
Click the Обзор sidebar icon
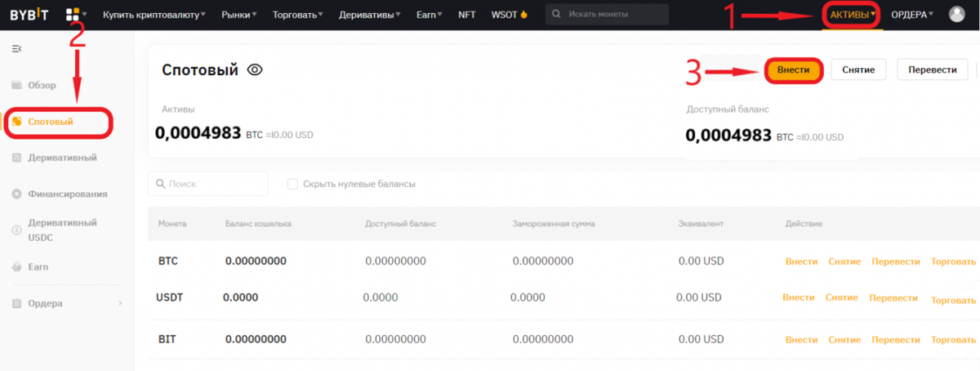[x=16, y=85]
